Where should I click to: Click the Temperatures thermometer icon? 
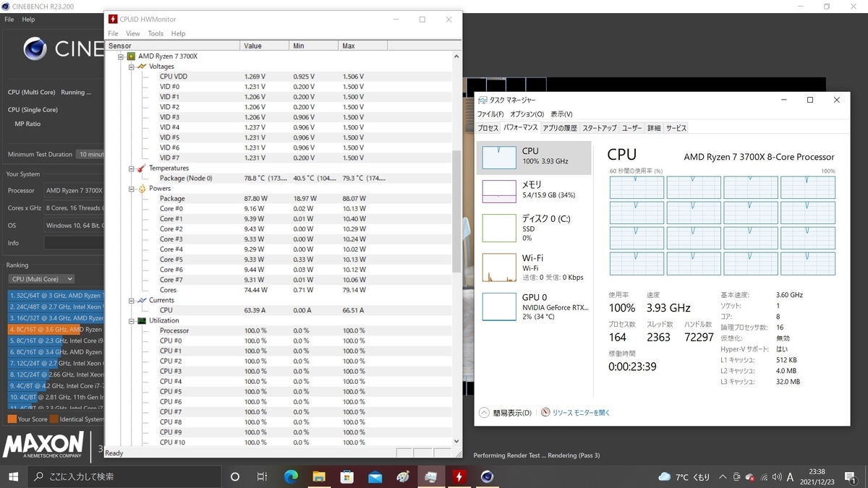(142, 168)
